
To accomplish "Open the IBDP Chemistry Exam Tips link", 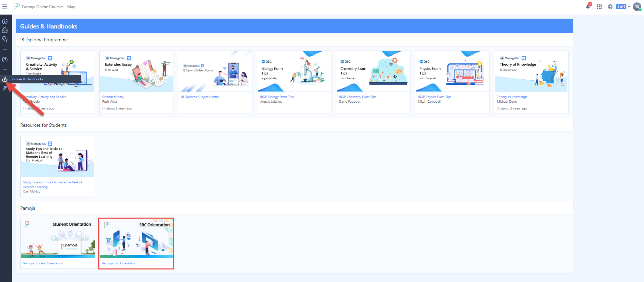I will click(x=358, y=97).
